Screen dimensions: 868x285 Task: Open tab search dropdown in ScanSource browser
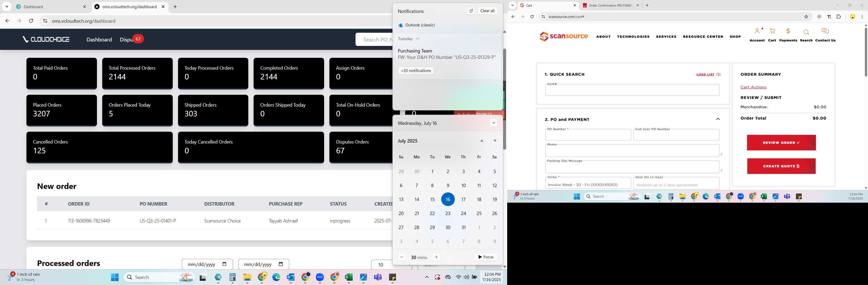512,5
